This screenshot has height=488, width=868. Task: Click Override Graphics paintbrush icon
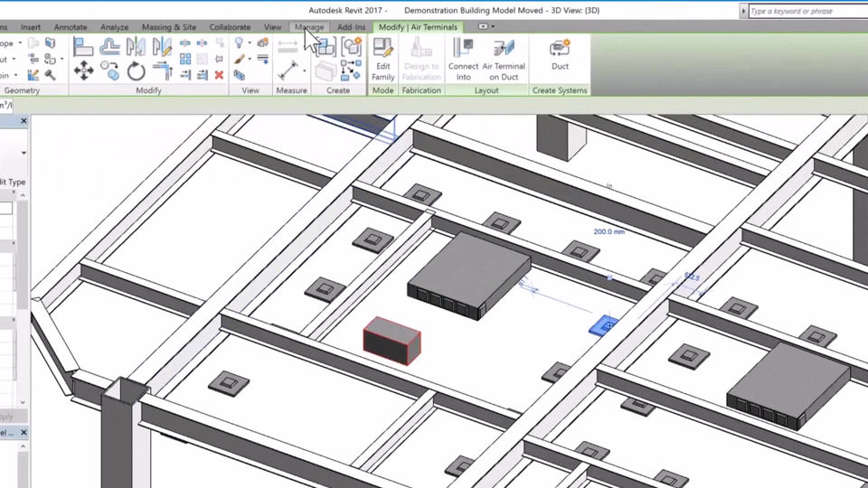click(239, 59)
